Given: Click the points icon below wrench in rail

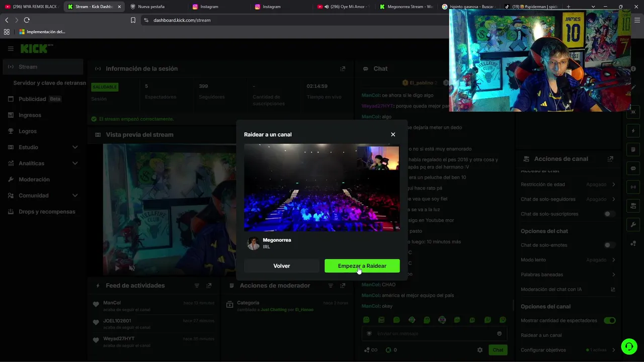Looking at the screenshot, I should click(633, 243).
